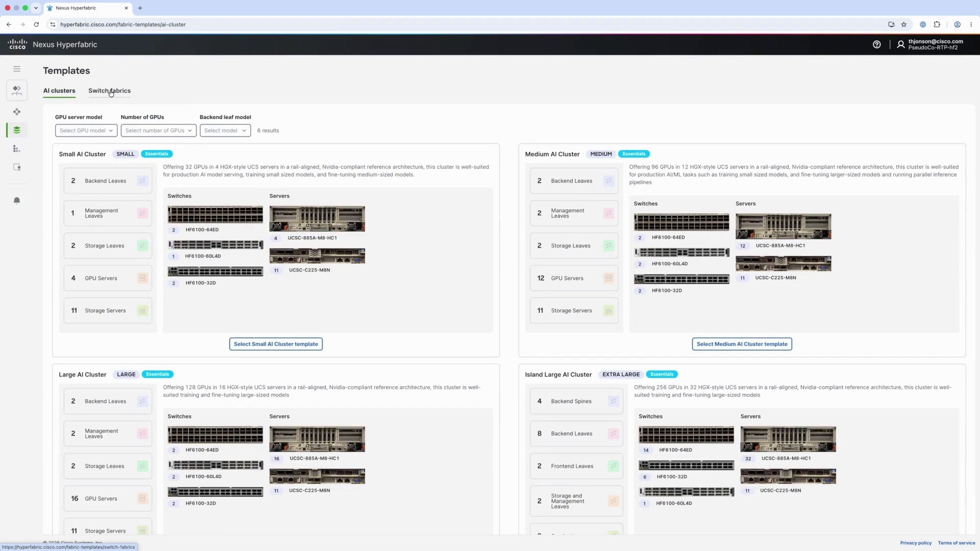Click Large cluster 16 GPU Servers card
Image resolution: width=980 pixels, height=551 pixels.
coord(108,498)
